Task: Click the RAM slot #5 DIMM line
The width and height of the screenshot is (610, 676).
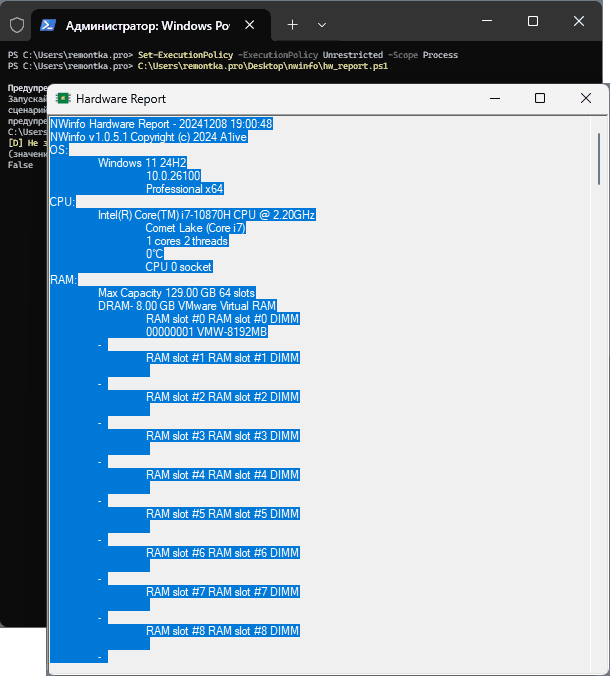Action: pyautogui.click(x=222, y=514)
